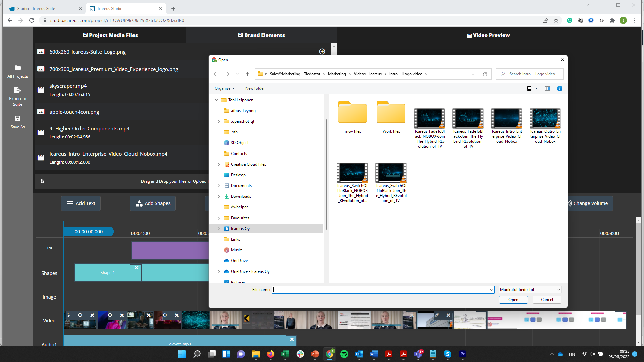
Task: Click the dialog's Up one level arrow
Action: click(x=247, y=74)
